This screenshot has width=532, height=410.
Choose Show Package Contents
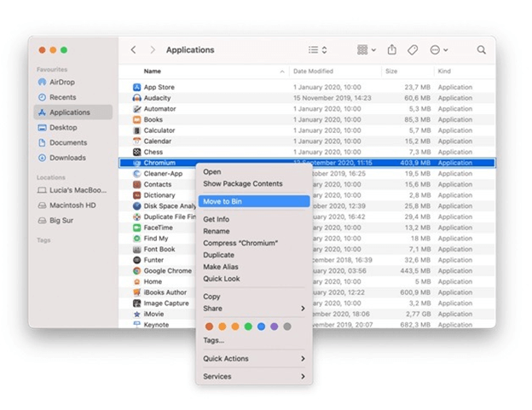point(254,184)
